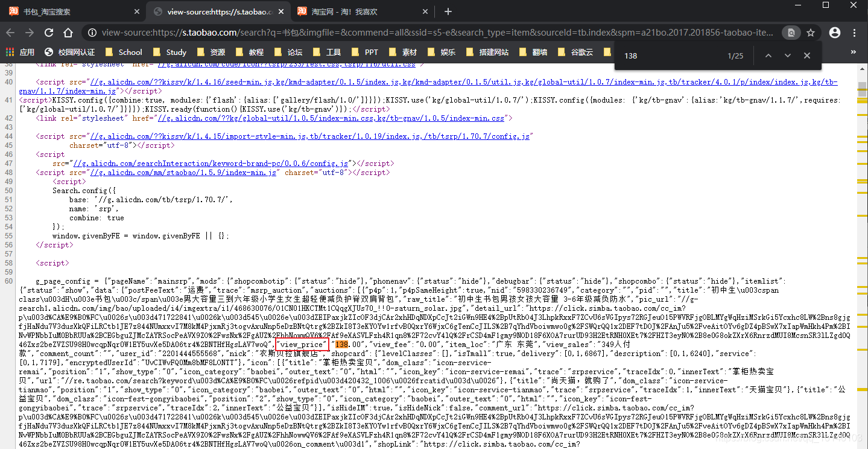
Task: Open the 翻墙 bookmark folder
Action: [x=534, y=53]
